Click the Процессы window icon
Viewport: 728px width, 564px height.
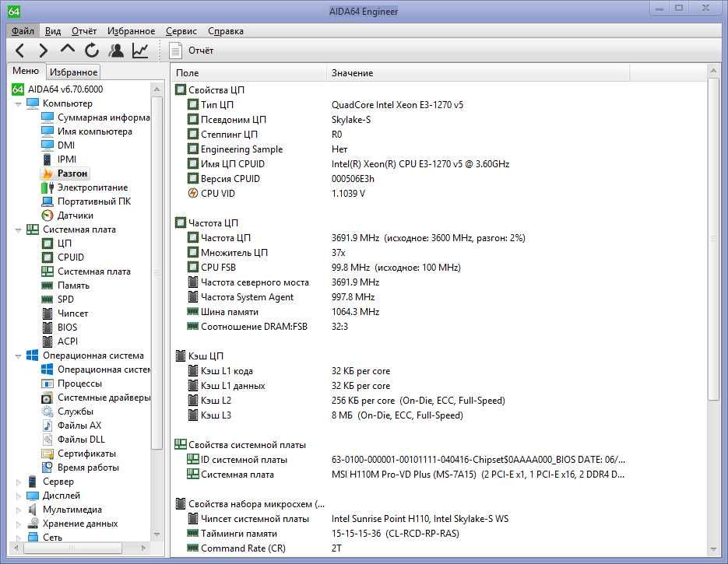[47, 384]
